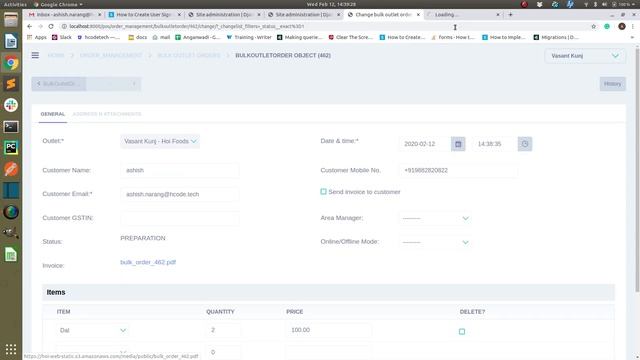Switch to the 'How to Create User Sign' tab
This screenshot has height=360, width=640.
tap(144, 15)
